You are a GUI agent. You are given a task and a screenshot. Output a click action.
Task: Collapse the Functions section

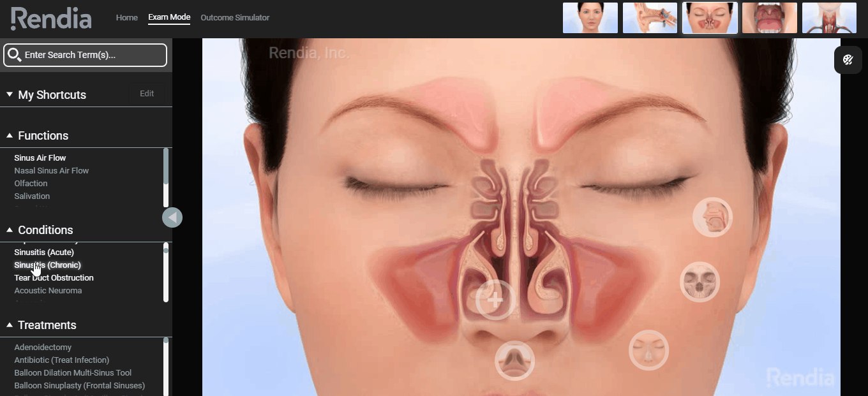10,135
